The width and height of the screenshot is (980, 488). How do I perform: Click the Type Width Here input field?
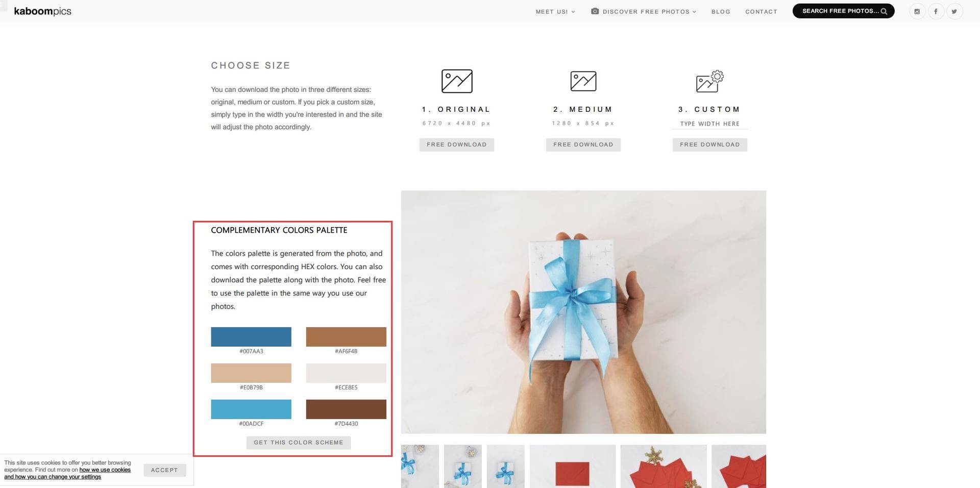[x=710, y=124]
